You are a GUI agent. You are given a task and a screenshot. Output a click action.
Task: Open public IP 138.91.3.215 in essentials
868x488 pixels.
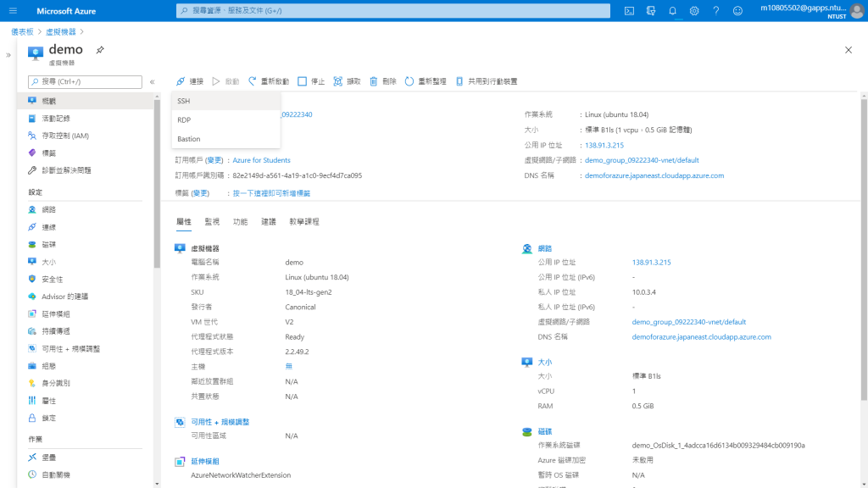(x=604, y=145)
